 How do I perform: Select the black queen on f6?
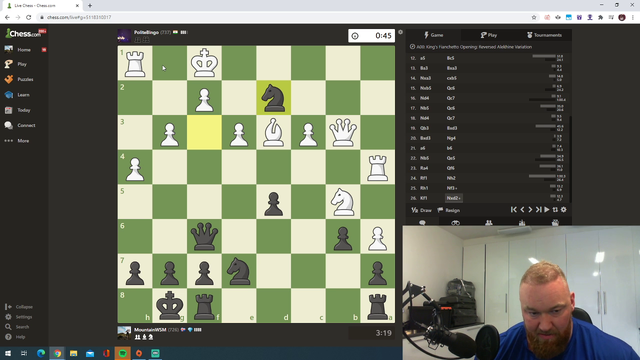point(204,236)
